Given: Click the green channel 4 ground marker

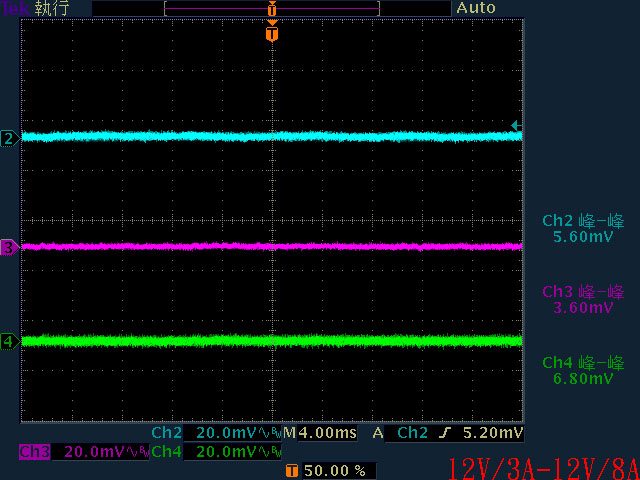Looking at the screenshot, I should [x=9, y=342].
